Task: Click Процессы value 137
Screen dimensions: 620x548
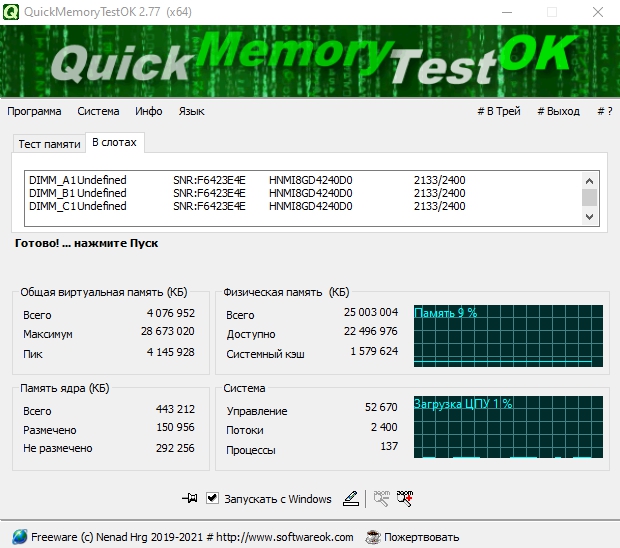Action: [x=389, y=446]
